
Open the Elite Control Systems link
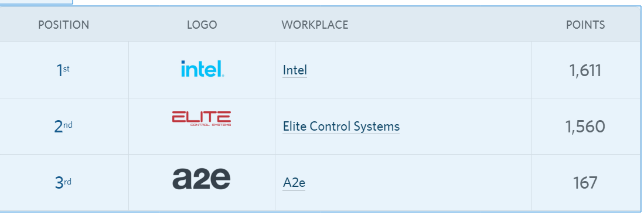click(x=341, y=127)
